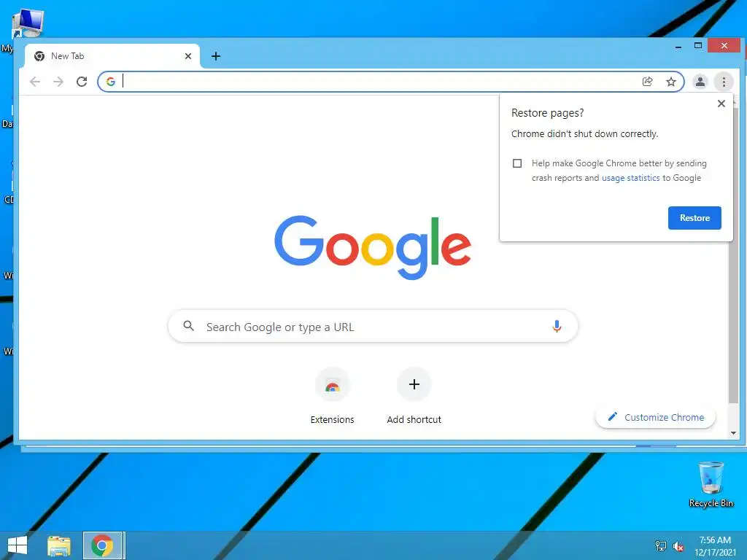The width and height of the screenshot is (747, 560).
Task: Open the Chrome three-dot menu
Action: (x=724, y=82)
